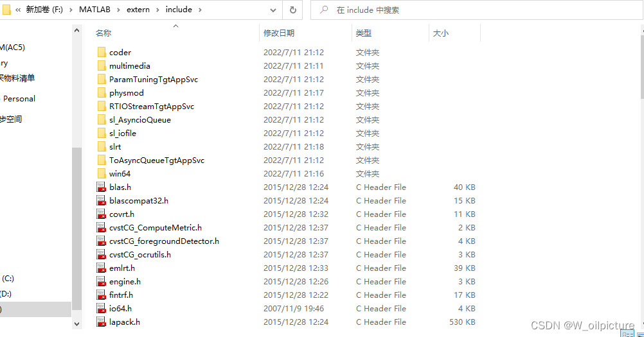Click the emlrt.h file icon
This screenshot has height=337, width=644.
tap(101, 268)
